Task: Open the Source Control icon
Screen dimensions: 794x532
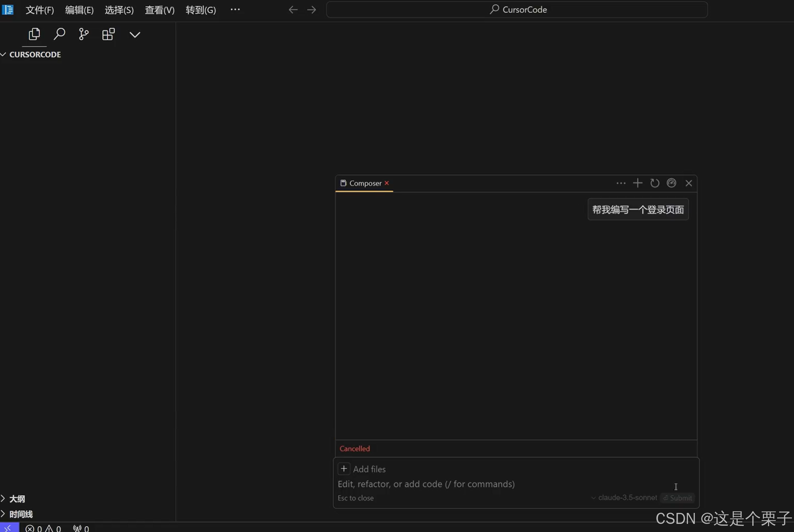Action: (84, 34)
